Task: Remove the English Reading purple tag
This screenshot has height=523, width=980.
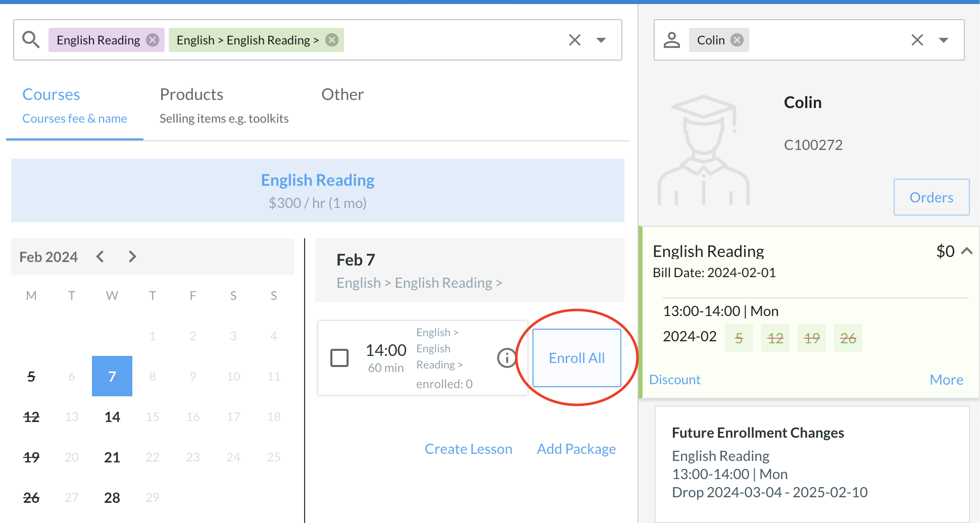Action: coord(153,40)
